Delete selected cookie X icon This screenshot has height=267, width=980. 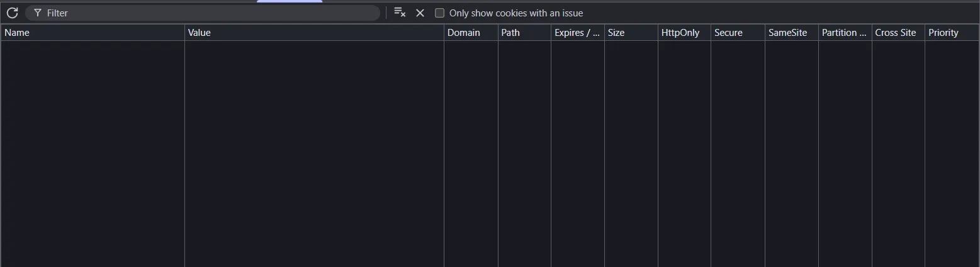pyautogui.click(x=420, y=13)
